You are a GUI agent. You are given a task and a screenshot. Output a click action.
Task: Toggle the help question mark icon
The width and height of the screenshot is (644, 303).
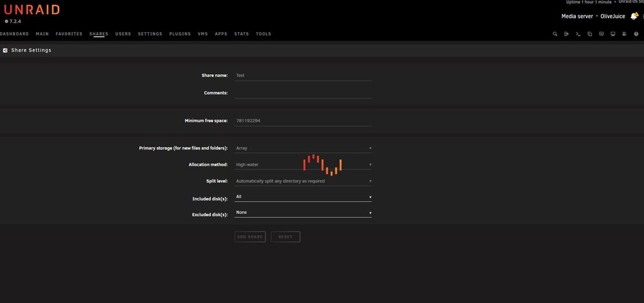click(x=636, y=34)
